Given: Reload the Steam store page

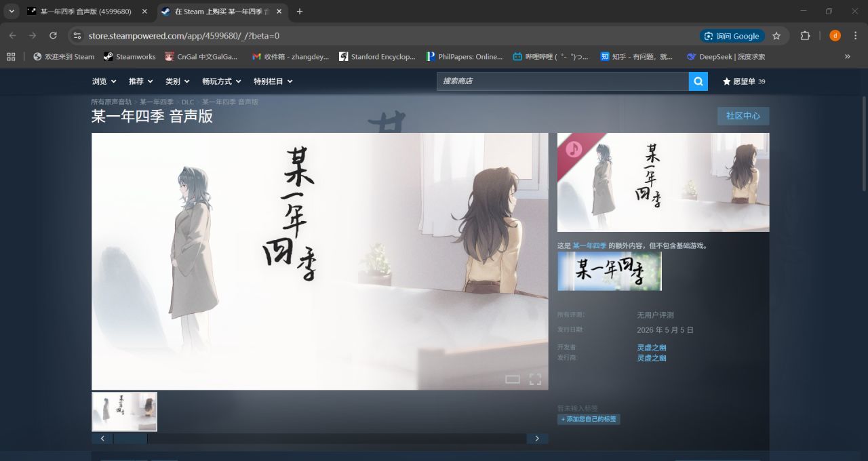Looking at the screenshot, I should [54, 36].
